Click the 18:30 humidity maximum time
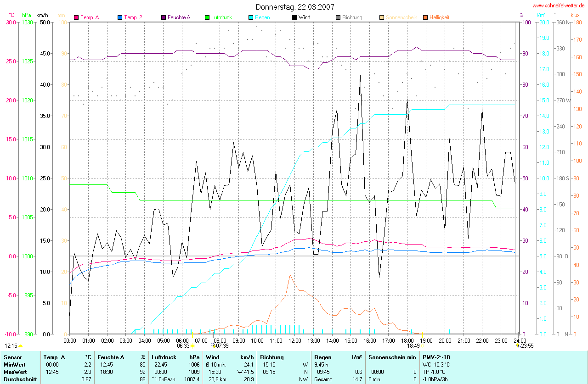This screenshot has height=384, width=588. [107, 372]
